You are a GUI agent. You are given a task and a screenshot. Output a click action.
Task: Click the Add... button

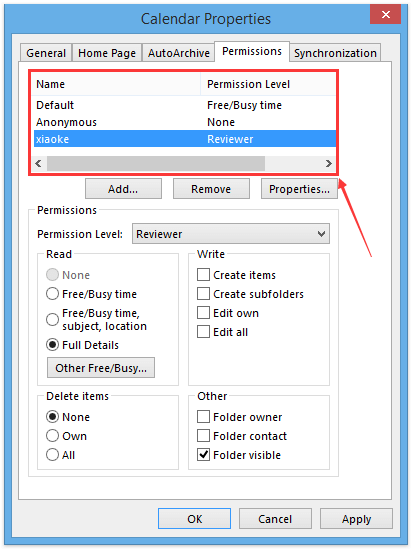tap(123, 189)
